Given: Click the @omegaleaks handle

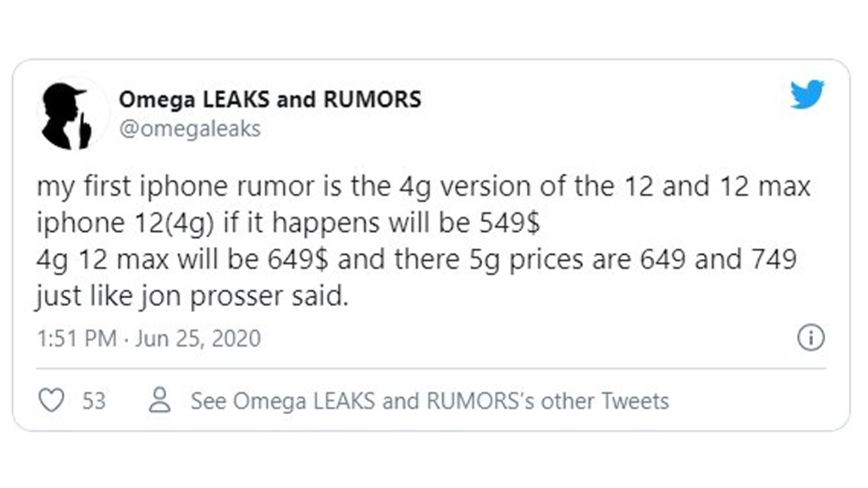Looking at the screenshot, I should 190,129.
